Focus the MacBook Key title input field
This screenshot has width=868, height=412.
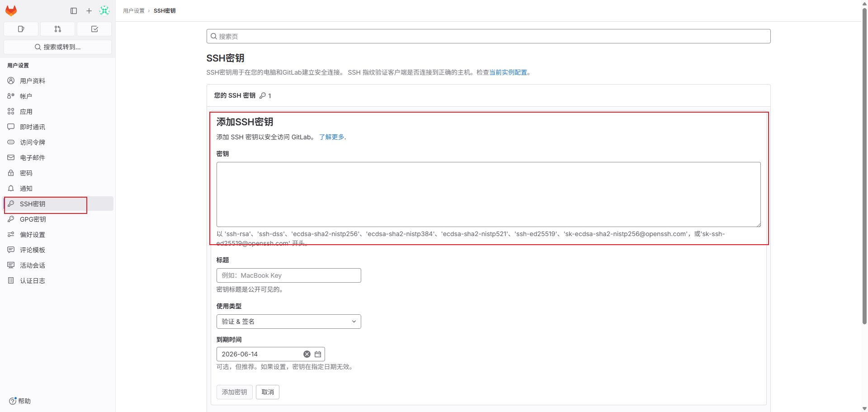tap(288, 275)
